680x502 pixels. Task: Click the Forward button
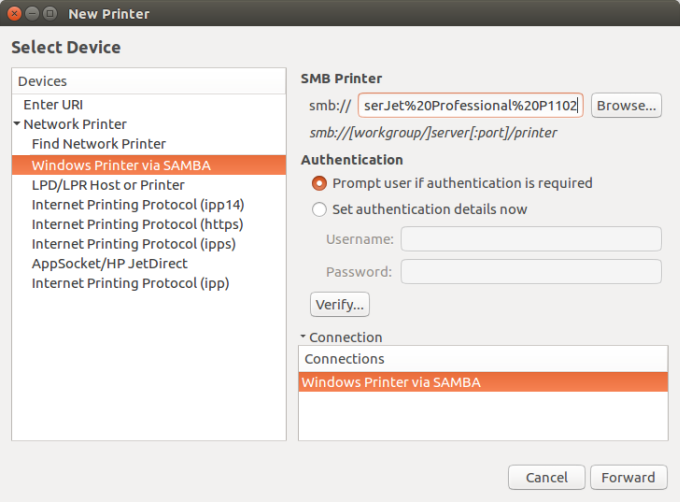coord(628,477)
